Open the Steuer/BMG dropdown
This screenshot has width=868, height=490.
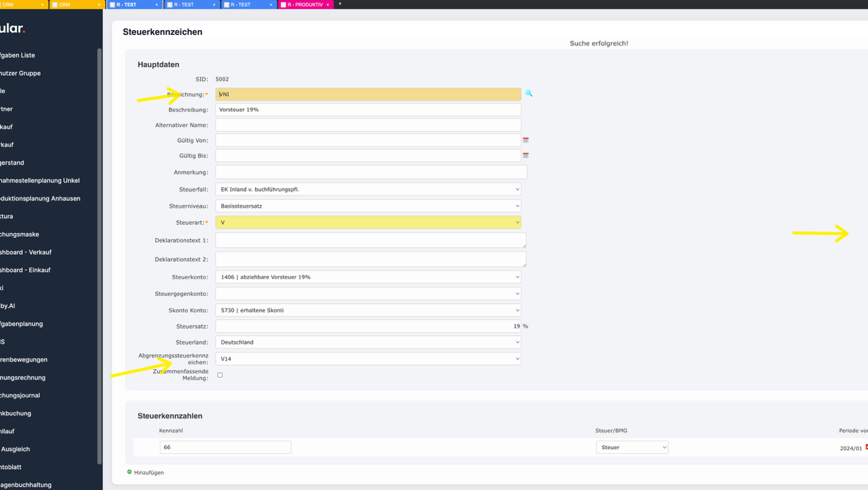pyautogui.click(x=632, y=448)
